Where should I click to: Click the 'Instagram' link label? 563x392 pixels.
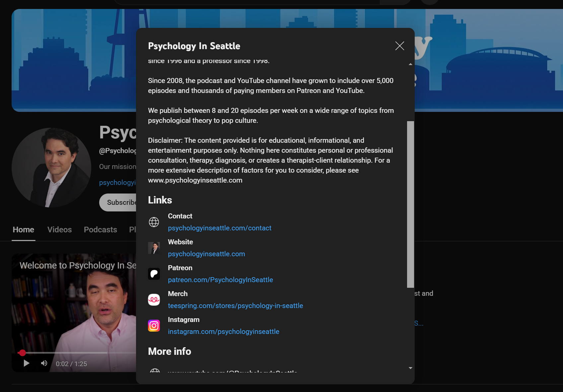tap(184, 320)
